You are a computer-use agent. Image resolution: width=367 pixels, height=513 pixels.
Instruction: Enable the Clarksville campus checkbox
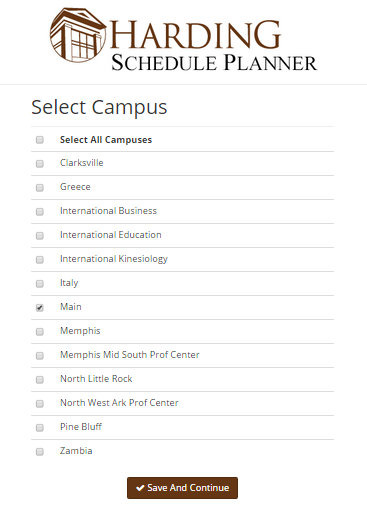click(40, 164)
